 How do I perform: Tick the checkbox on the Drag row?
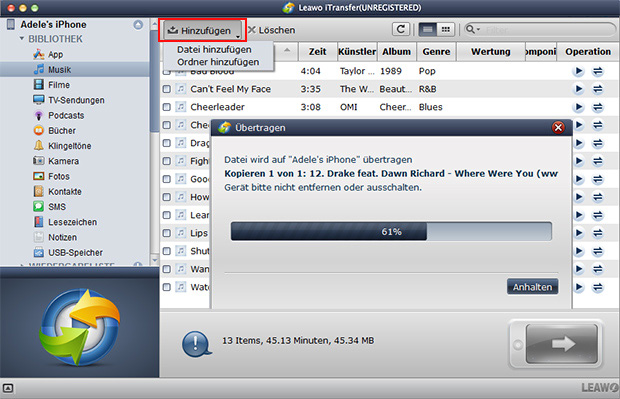[x=166, y=143]
